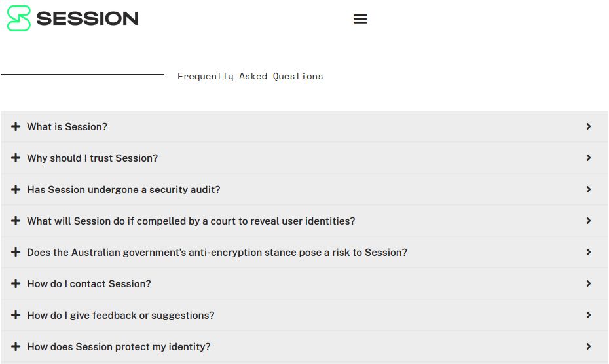The width and height of the screenshot is (609, 364).
Task: Open chevron on Has Session undergone a security audit? row
Action: pyautogui.click(x=589, y=189)
